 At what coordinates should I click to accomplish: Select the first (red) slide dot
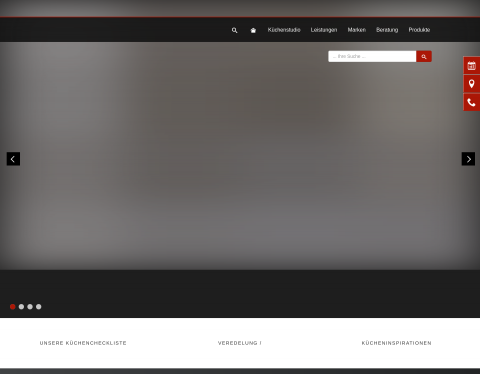click(13, 307)
